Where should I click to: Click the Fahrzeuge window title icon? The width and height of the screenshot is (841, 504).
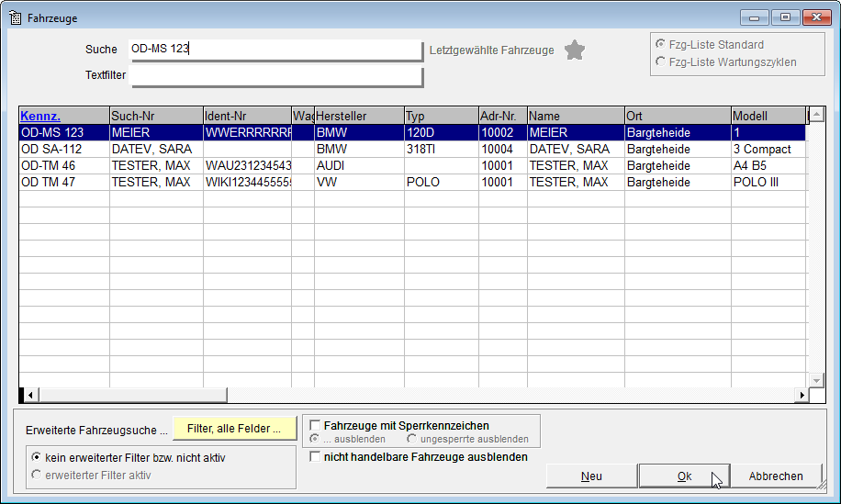tap(16, 17)
